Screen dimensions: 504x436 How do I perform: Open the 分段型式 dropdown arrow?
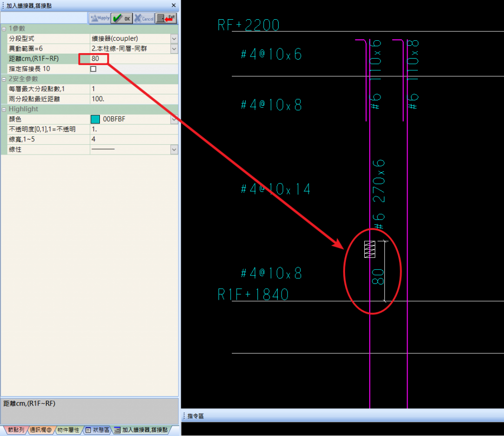pyautogui.click(x=174, y=39)
